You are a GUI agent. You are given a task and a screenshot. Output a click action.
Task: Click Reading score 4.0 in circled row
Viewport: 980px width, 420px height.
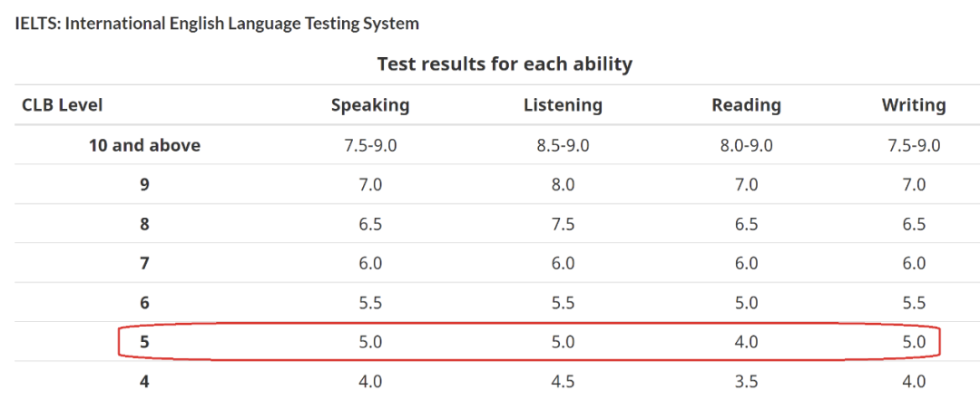[746, 343]
